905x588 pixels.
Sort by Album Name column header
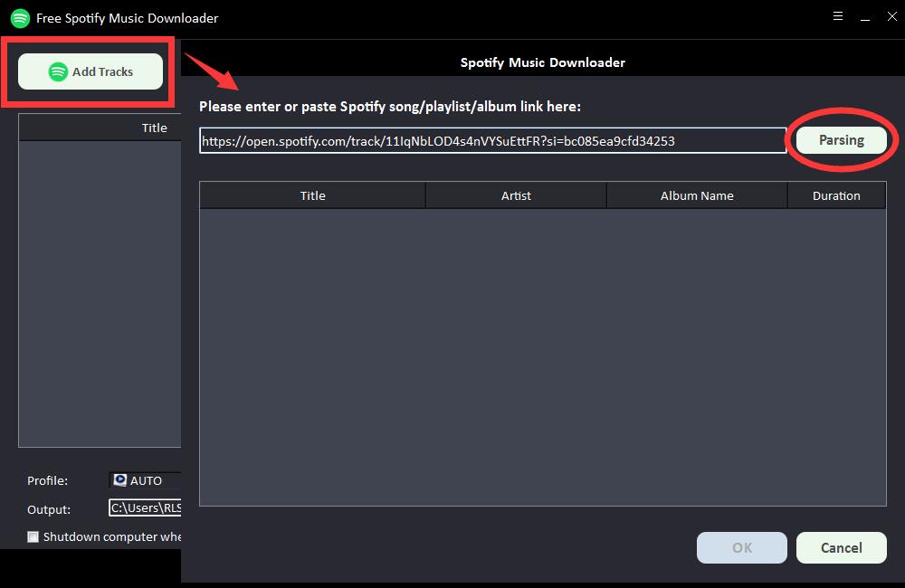click(697, 195)
